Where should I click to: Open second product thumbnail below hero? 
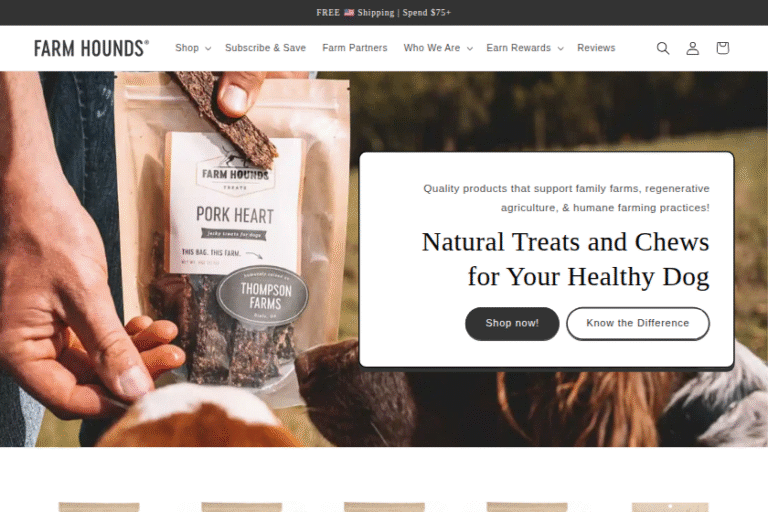tap(241, 507)
